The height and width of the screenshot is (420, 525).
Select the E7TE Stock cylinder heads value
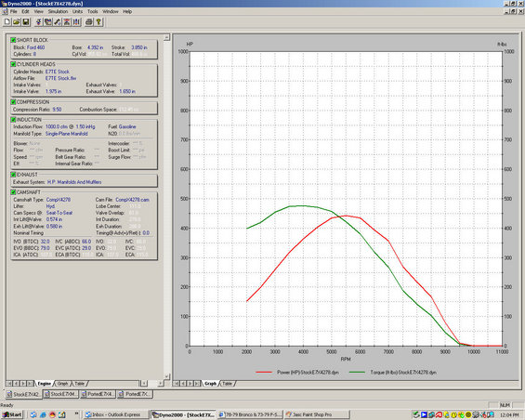tap(58, 72)
